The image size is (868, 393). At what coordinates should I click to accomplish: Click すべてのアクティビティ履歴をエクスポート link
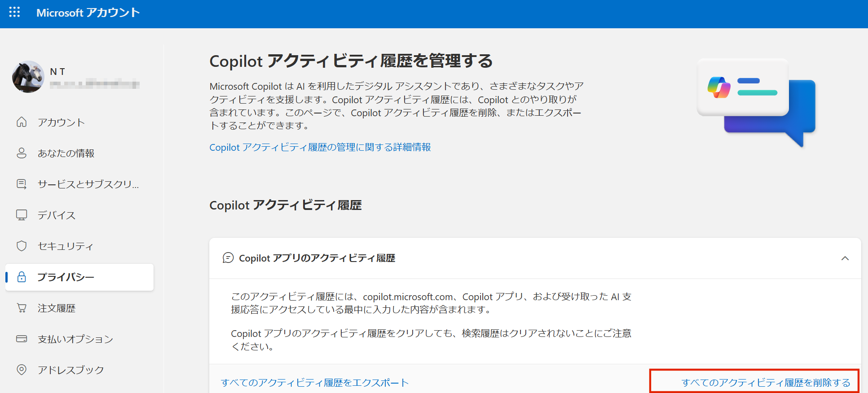(x=315, y=382)
